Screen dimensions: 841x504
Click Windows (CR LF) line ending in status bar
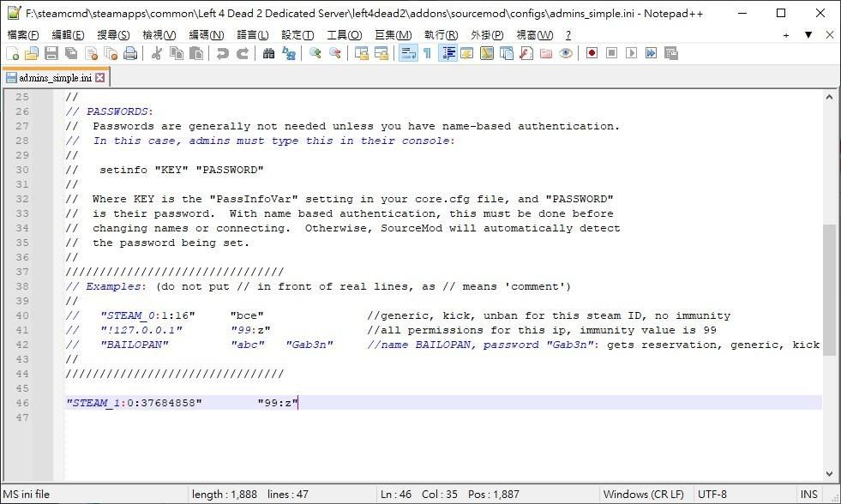click(x=643, y=495)
